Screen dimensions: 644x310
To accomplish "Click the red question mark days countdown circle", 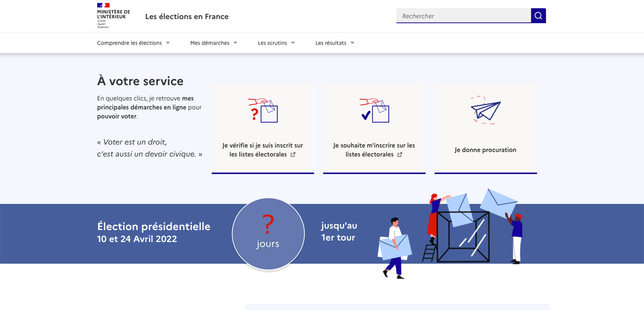I will coord(268,234).
